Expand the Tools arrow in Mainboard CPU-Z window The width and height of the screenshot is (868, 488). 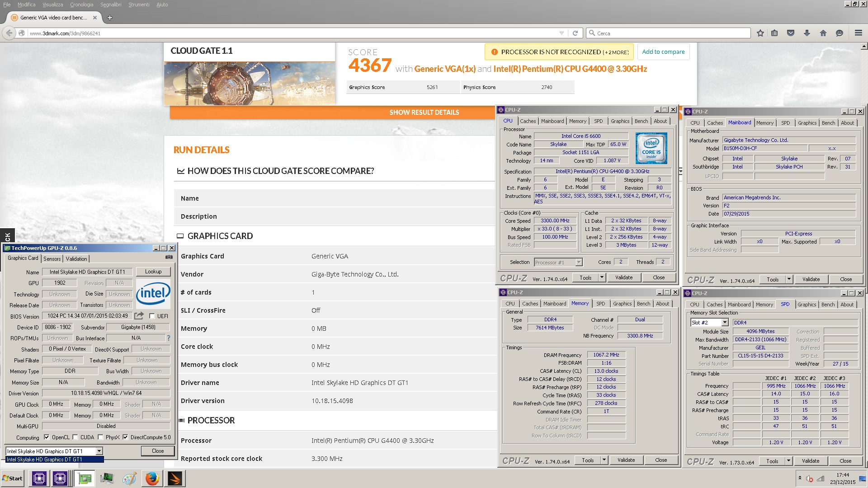pyautogui.click(x=789, y=279)
